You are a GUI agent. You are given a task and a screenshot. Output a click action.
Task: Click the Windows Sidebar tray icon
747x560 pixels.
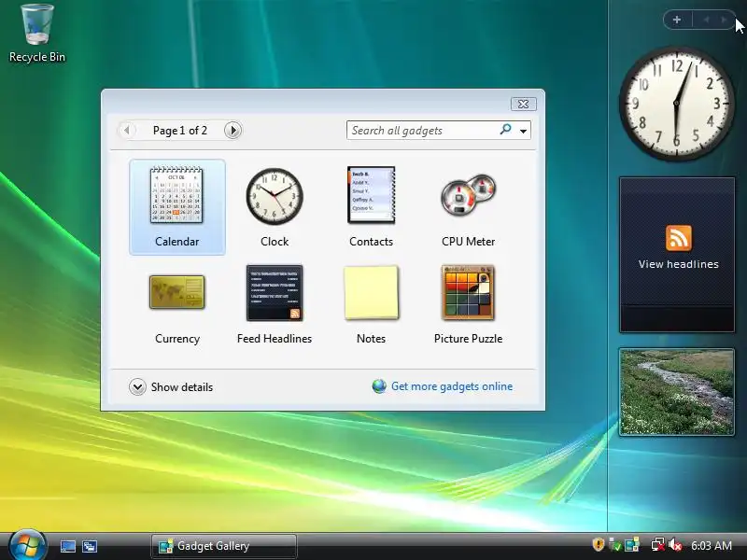[x=632, y=545]
